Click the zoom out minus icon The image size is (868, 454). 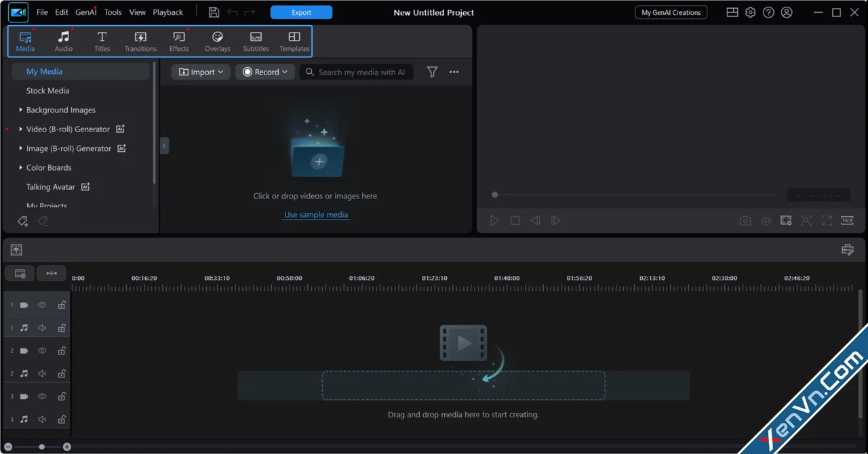[x=8, y=447]
